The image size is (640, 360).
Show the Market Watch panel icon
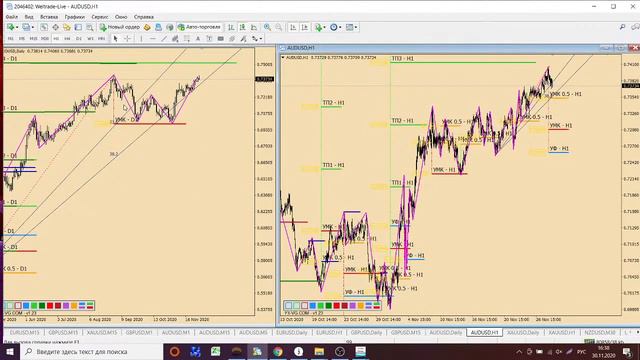tap(44, 27)
